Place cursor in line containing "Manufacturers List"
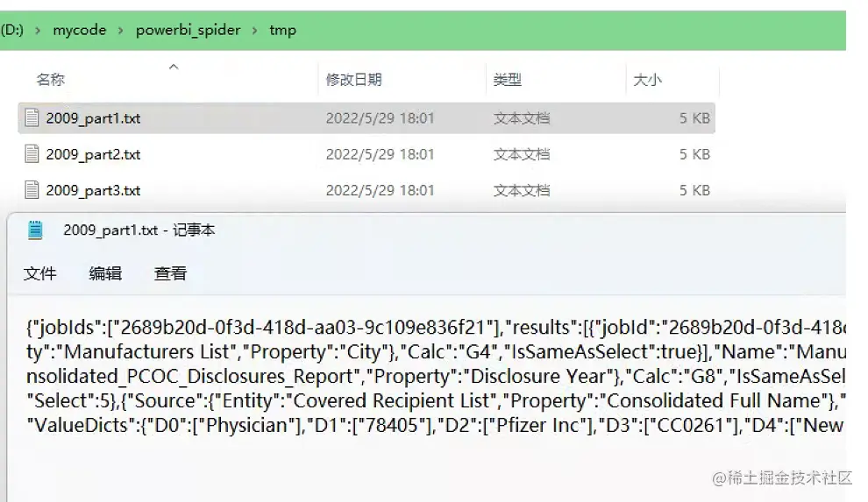The width and height of the screenshot is (868, 502). pos(437,351)
